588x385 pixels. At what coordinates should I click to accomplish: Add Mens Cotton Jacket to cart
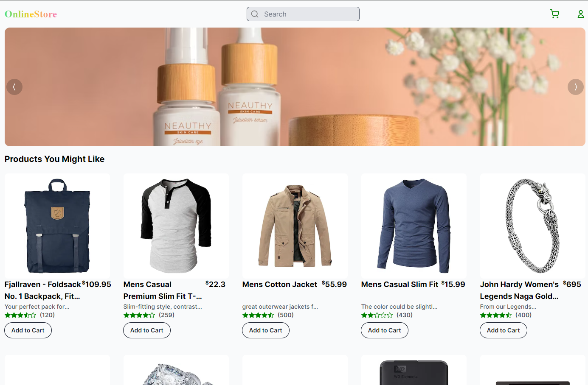[x=266, y=330]
